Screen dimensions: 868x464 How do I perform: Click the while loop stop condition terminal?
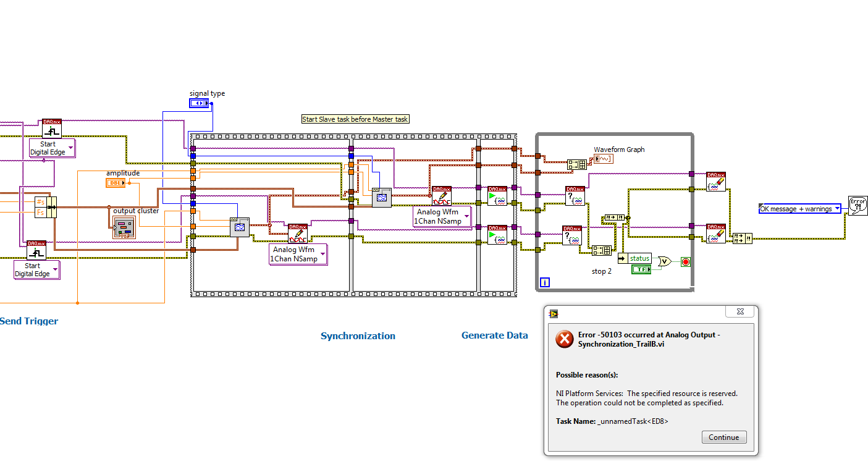point(685,262)
